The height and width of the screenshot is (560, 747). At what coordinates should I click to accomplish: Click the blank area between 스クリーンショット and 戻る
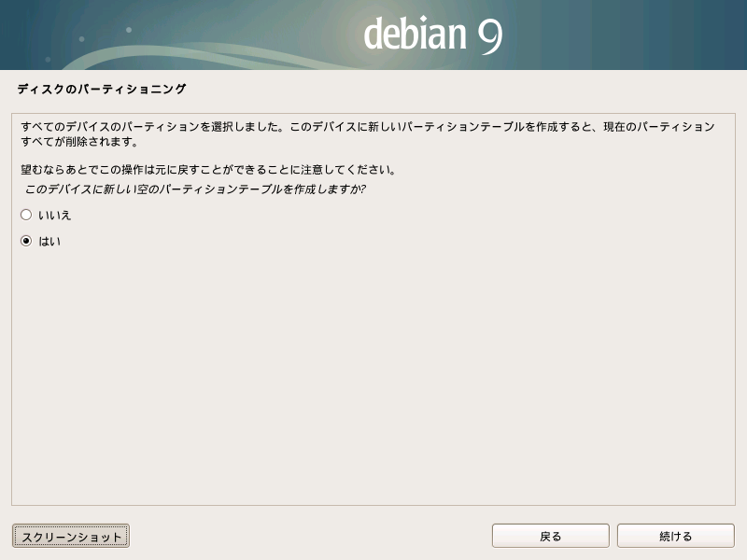[308, 536]
